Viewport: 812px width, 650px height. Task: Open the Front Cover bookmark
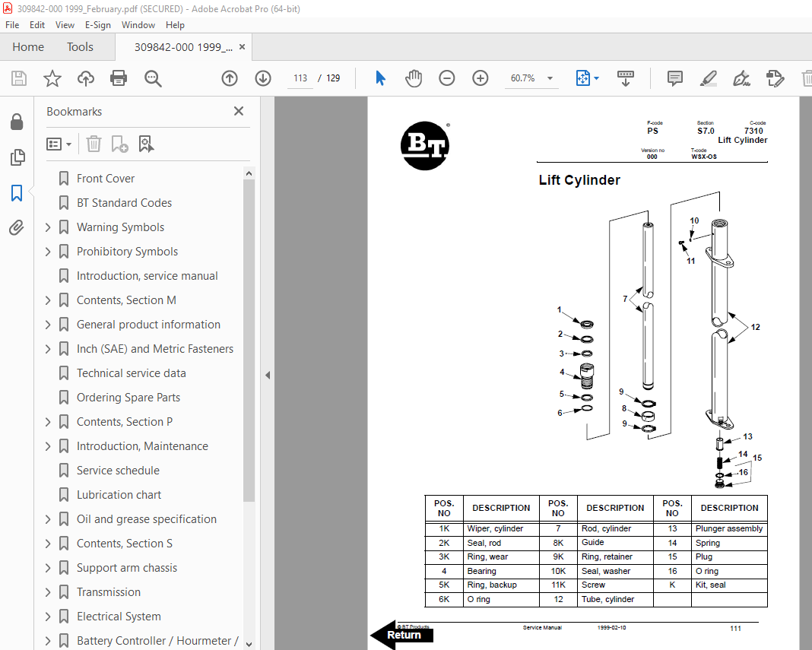coord(106,179)
